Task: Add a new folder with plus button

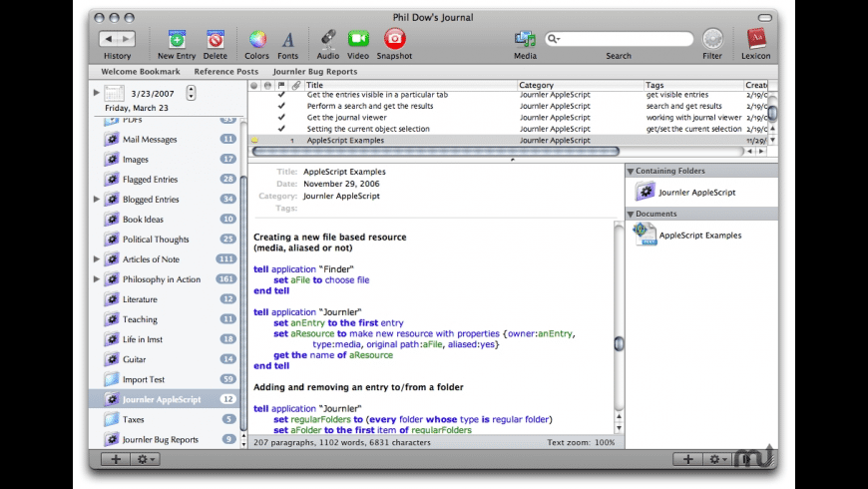Action: coord(116,459)
